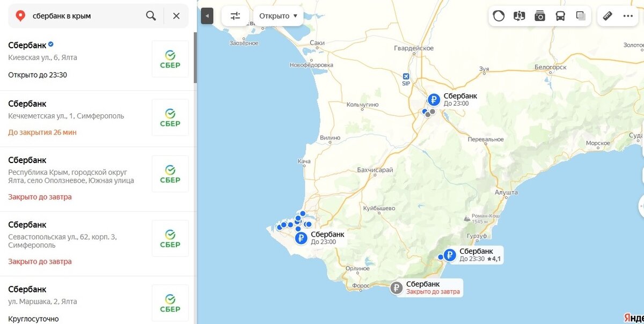Screen dimensions: 644x324
Task: Open the Открыто filter dropdown
Action: (x=278, y=16)
